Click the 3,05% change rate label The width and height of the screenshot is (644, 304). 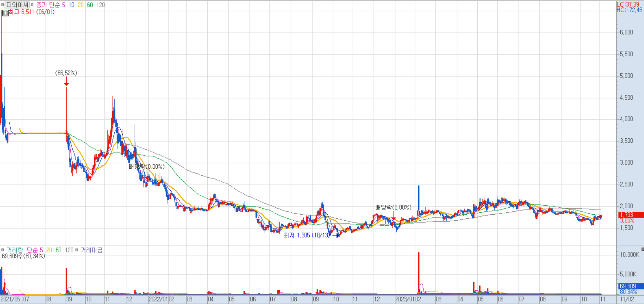[627, 221]
